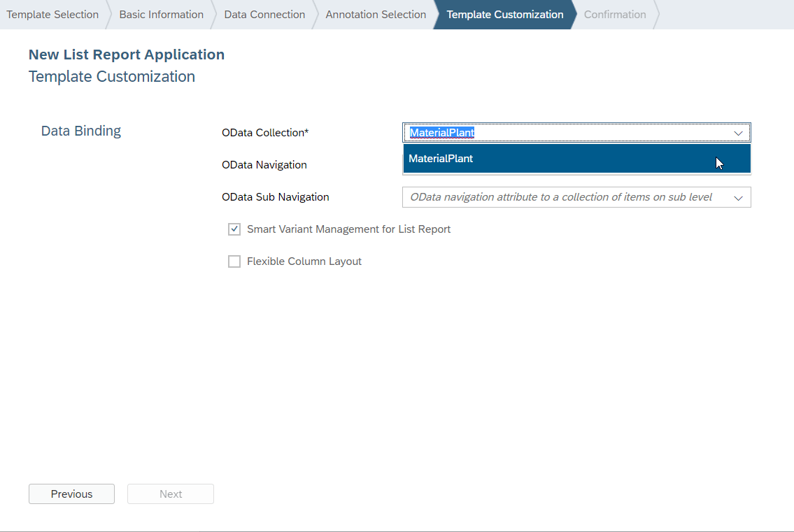This screenshot has height=532, width=794.
Task: Choose MaterialPlant from the dropdown list
Action: pos(441,159)
